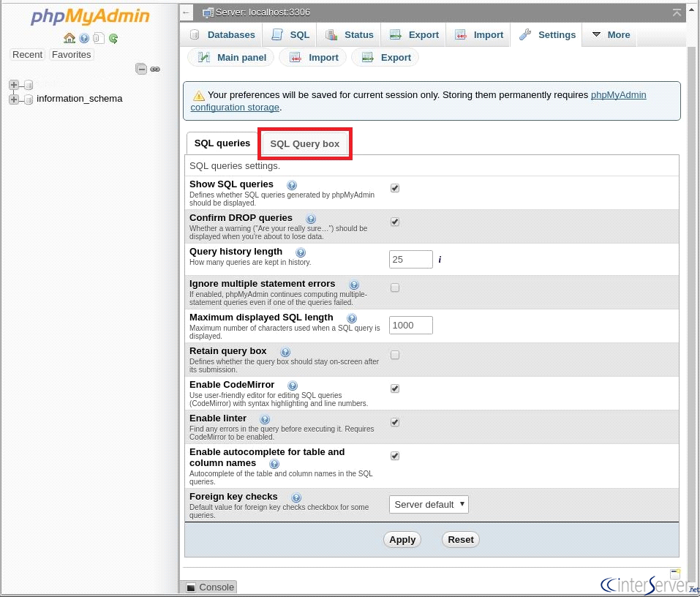This screenshot has width=700, height=597.
Task: Click the phpMyAdmin logo
Action: [90, 17]
